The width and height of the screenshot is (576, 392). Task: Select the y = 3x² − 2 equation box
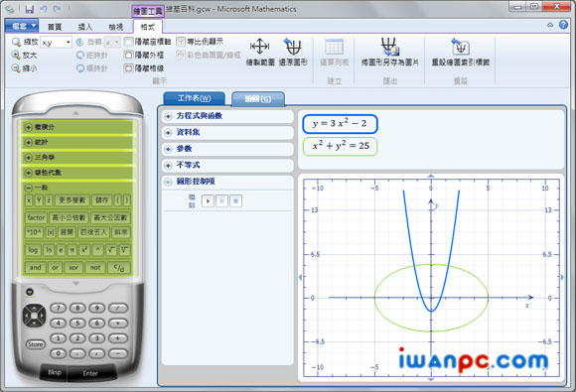point(340,124)
